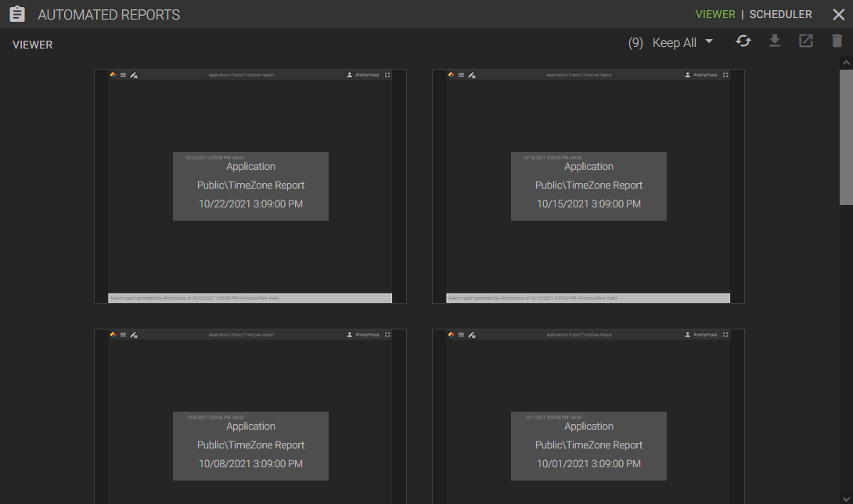This screenshot has height=504, width=853.
Task: Click the footer bar of 10/15/2021 report
Action: click(588, 298)
